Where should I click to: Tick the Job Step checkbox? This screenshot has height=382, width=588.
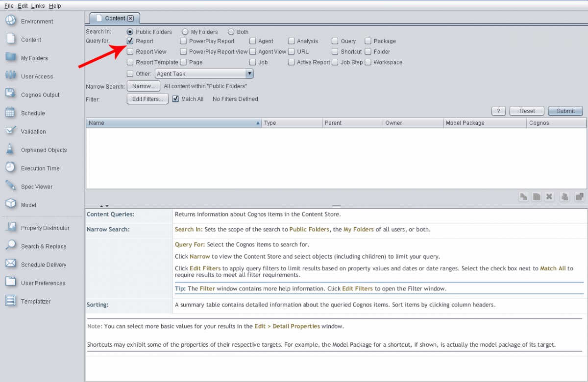[335, 62]
